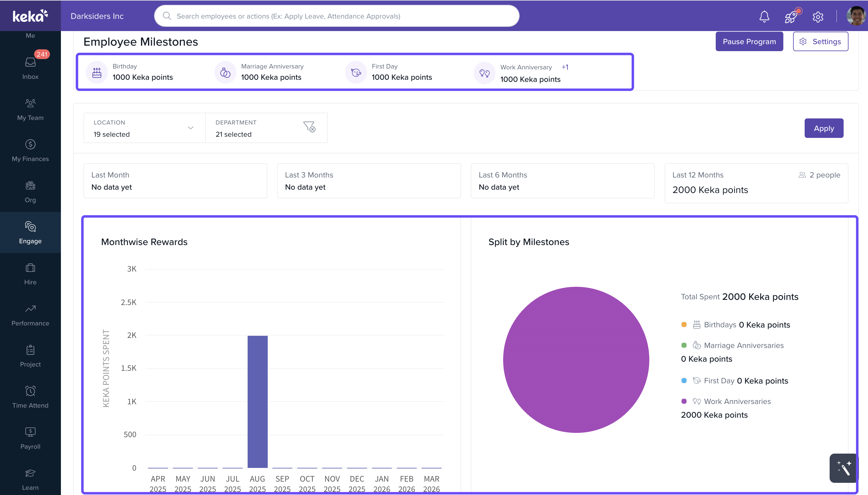
Task: Click the clear filter funnel icon
Action: 309,127
